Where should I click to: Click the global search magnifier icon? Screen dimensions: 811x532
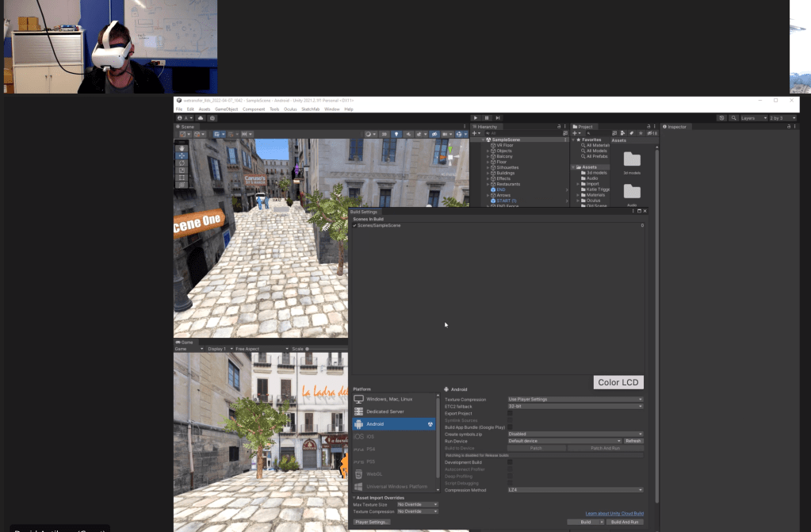click(x=732, y=118)
